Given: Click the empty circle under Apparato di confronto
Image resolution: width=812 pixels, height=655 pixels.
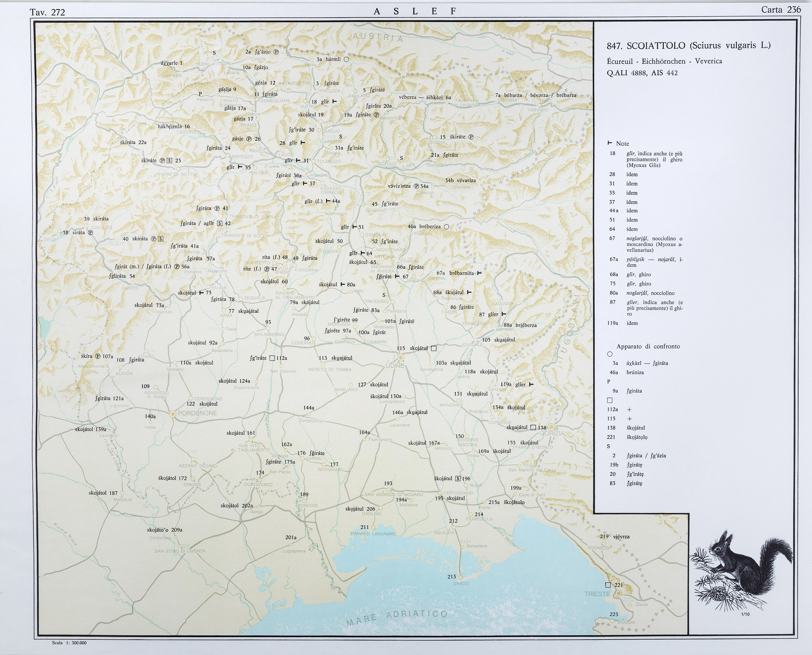Looking at the screenshot, I should click(610, 354).
